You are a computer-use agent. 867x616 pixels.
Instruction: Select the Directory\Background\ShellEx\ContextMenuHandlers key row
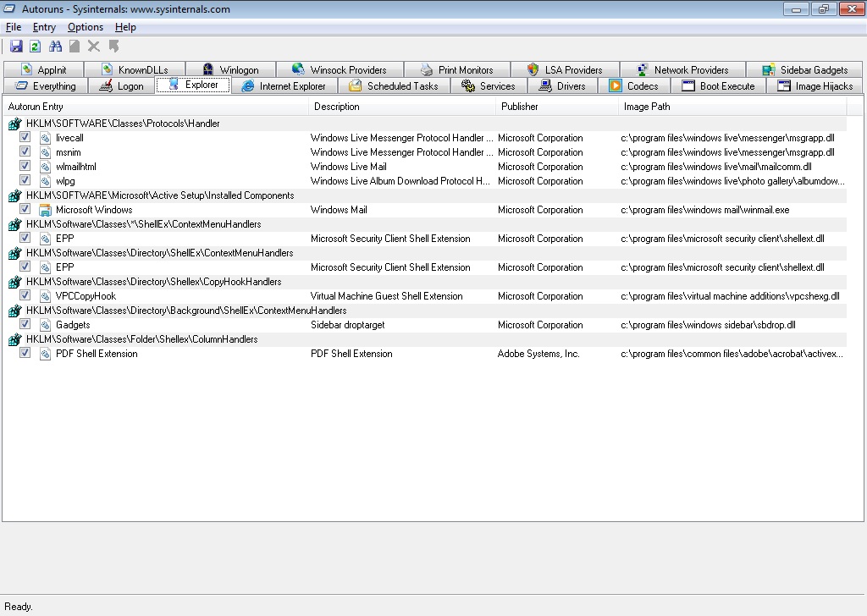[425, 311]
